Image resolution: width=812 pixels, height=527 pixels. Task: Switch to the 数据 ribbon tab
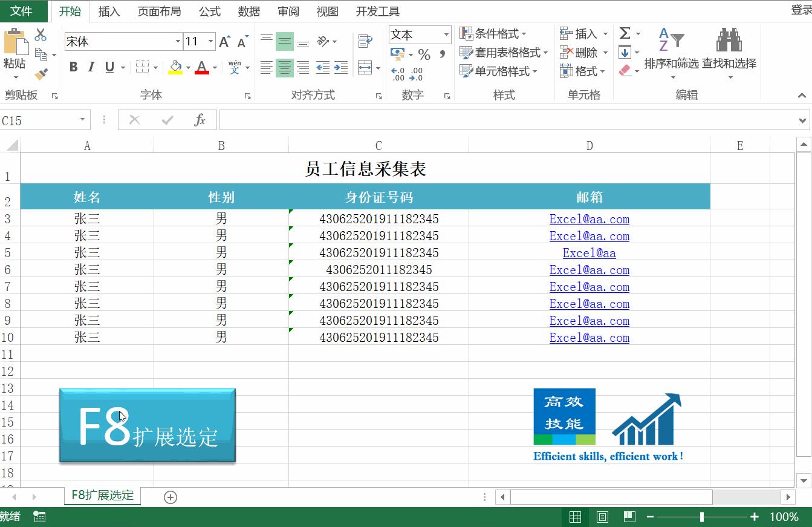(x=248, y=11)
